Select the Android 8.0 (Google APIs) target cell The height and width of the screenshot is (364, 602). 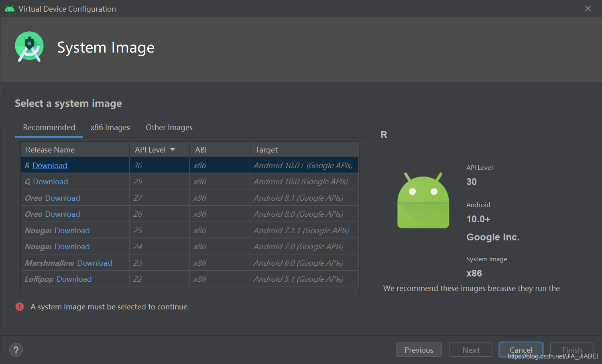coord(304,214)
